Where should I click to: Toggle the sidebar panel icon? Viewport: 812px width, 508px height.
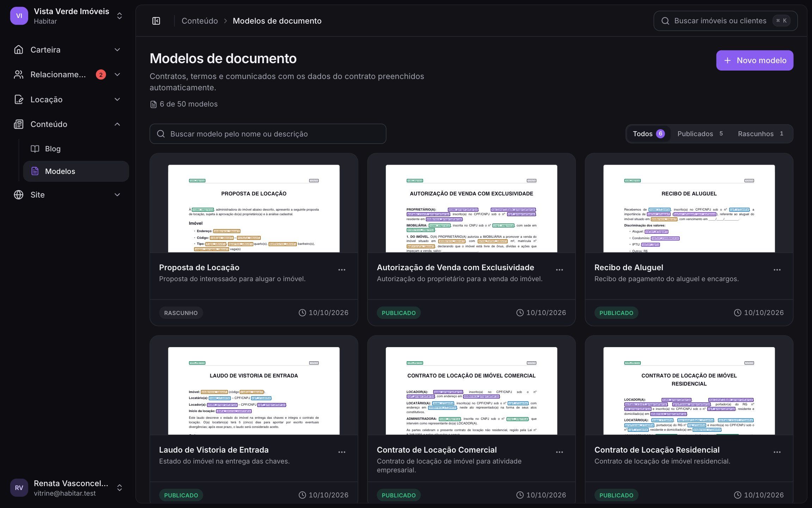pos(156,21)
